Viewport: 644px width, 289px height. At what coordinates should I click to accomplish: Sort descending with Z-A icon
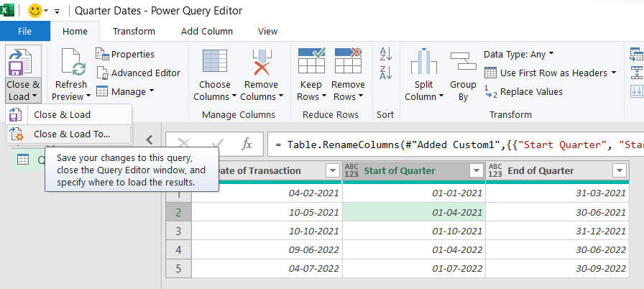pyautogui.click(x=386, y=72)
